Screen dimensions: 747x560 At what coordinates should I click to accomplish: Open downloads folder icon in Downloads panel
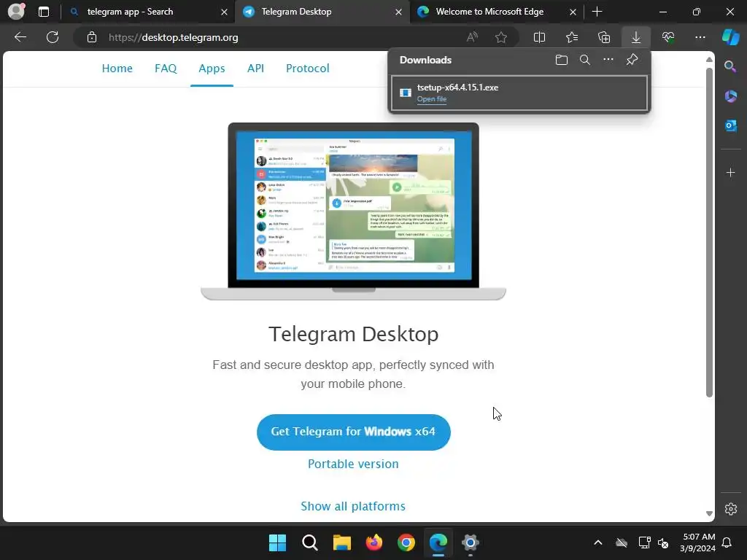tap(562, 60)
